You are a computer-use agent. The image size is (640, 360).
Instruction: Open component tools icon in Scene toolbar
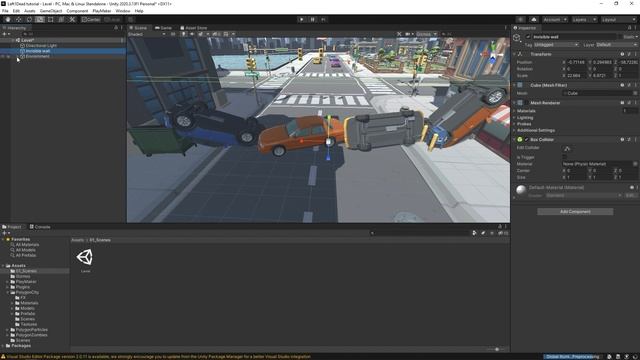tap(399, 34)
